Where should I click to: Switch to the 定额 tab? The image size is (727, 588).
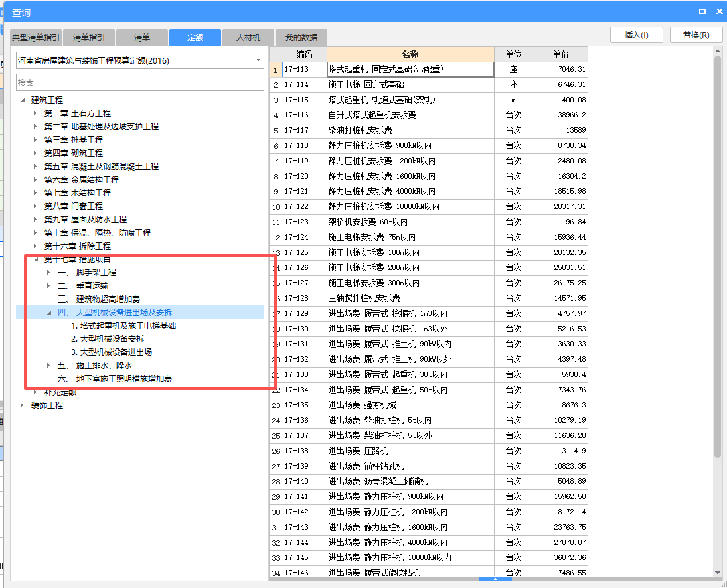tap(195, 38)
